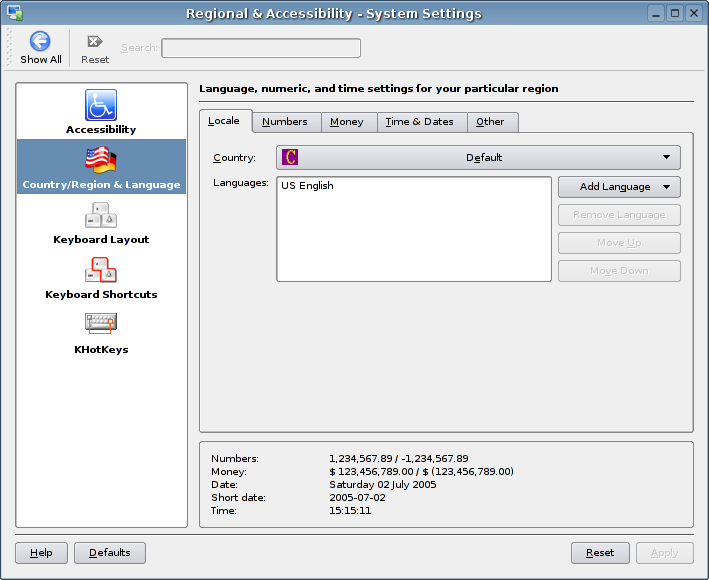Image resolution: width=709 pixels, height=580 pixels.
Task: Switch to the Numbers tab
Action: (285, 122)
